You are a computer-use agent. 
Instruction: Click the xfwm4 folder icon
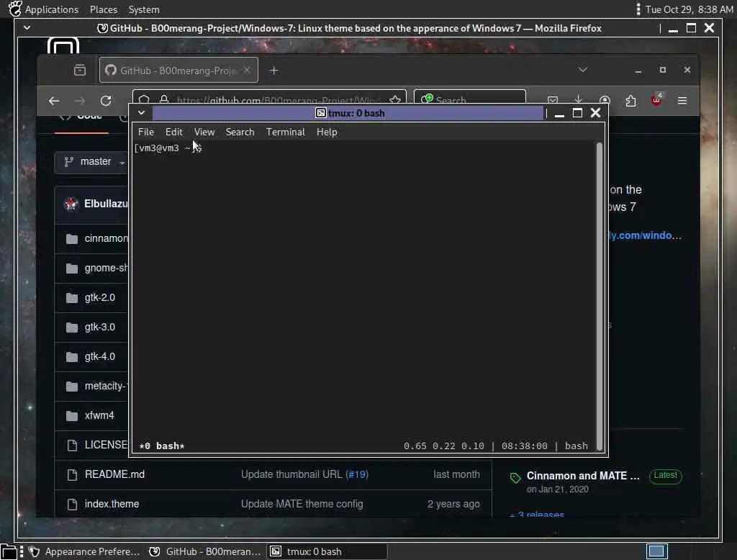point(72,416)
